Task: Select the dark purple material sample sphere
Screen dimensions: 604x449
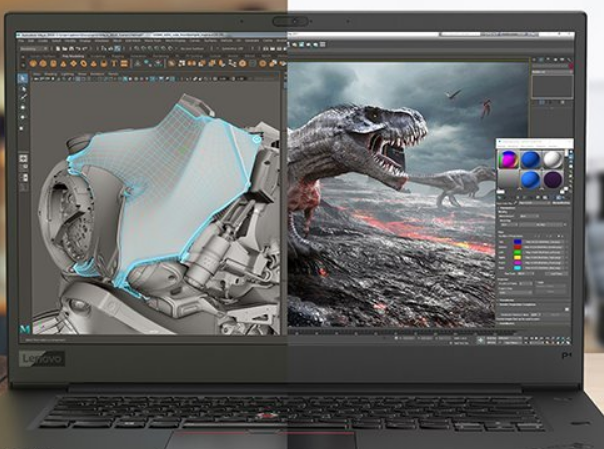Action: [x=553, y=180]
